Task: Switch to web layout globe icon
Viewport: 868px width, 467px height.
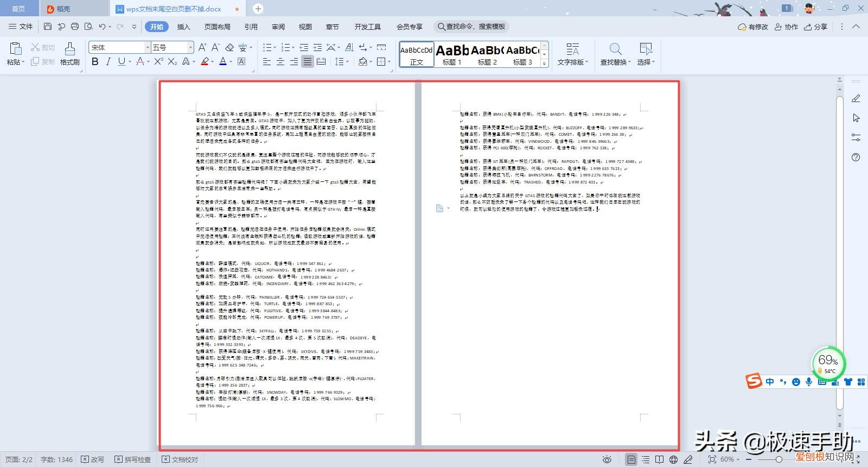Action: point(673,459)
